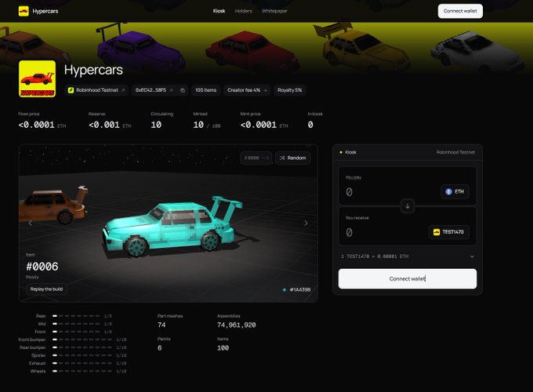
Task: Open Robinhood Testnet explorer link chip
Action: tap(96, 90)
